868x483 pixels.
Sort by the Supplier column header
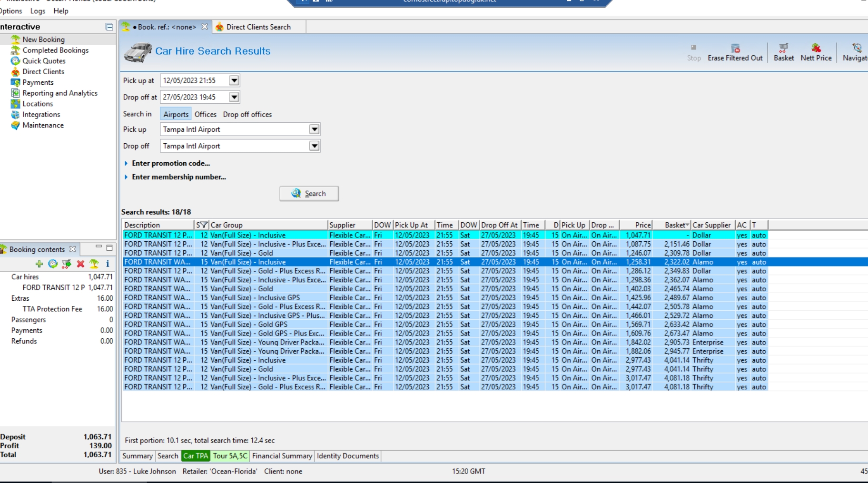[x=350, y=225]
